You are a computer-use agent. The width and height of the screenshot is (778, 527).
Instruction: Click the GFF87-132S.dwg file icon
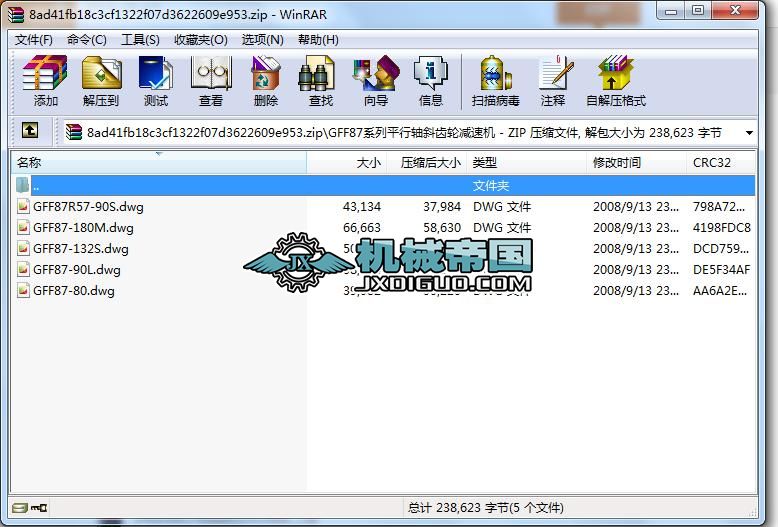[x=23, y=249]
